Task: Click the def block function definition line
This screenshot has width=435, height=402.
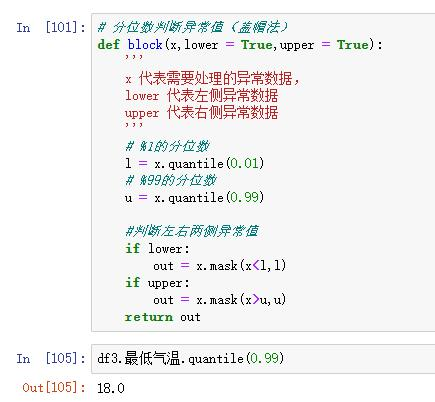Action: pos(240,45)
